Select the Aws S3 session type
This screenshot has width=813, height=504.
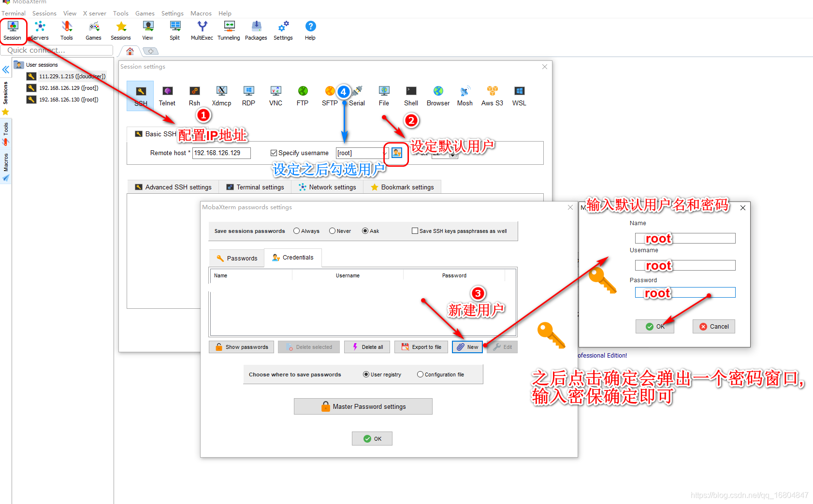tap(492, 96)
